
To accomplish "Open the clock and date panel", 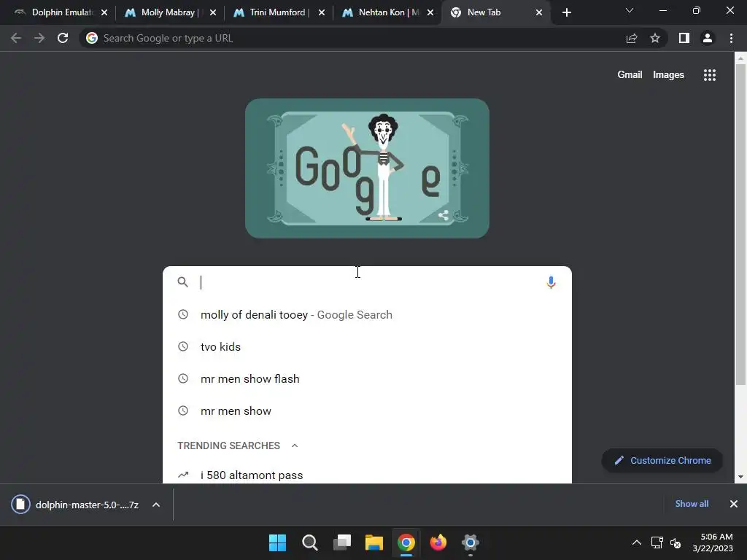I will point(713,542).
